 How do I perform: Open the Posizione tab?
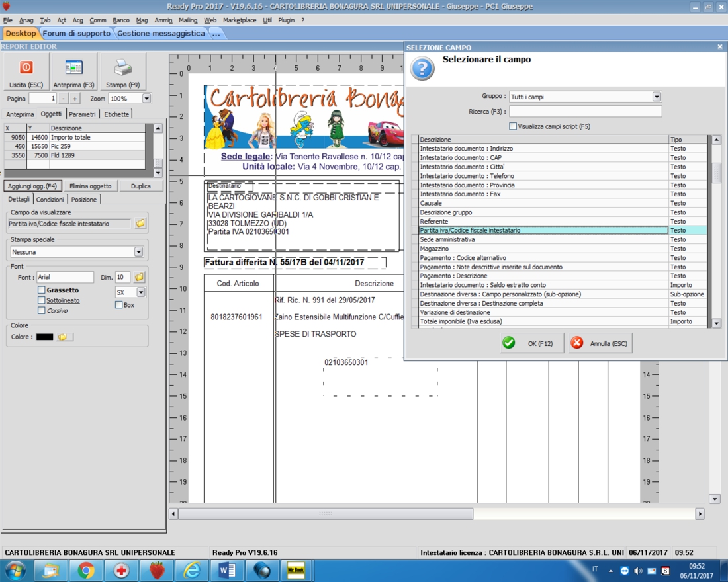pyautogui.click(x=84, y=200)
